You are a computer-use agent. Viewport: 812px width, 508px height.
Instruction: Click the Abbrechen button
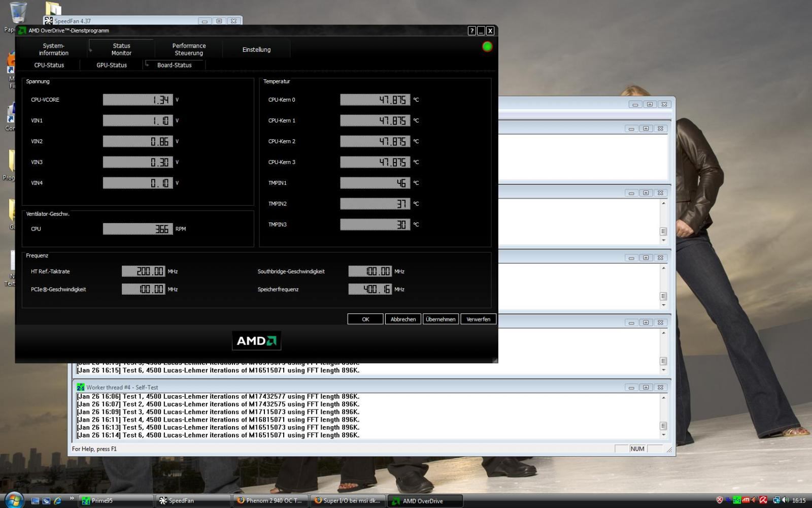tap(403, 319)
